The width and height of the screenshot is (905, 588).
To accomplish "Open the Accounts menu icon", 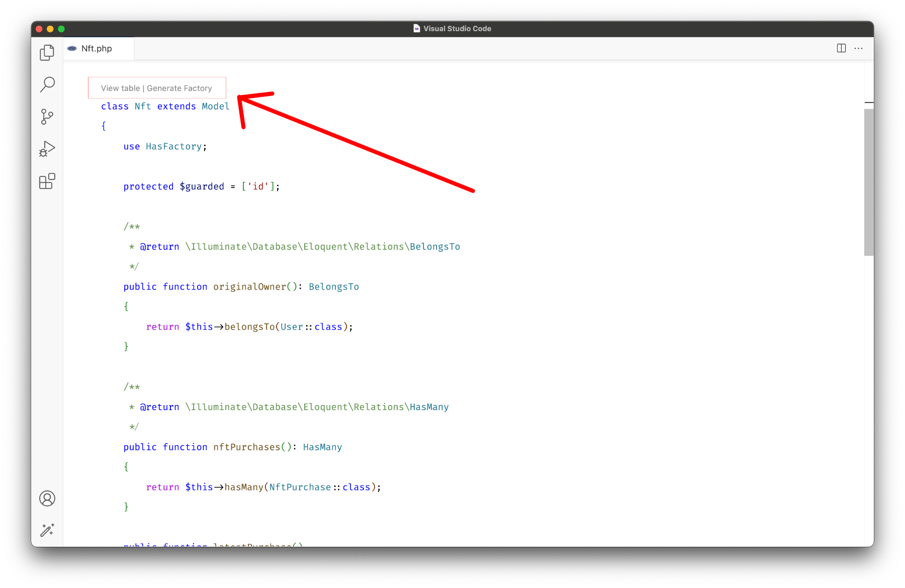I will [x=47, y=499].
